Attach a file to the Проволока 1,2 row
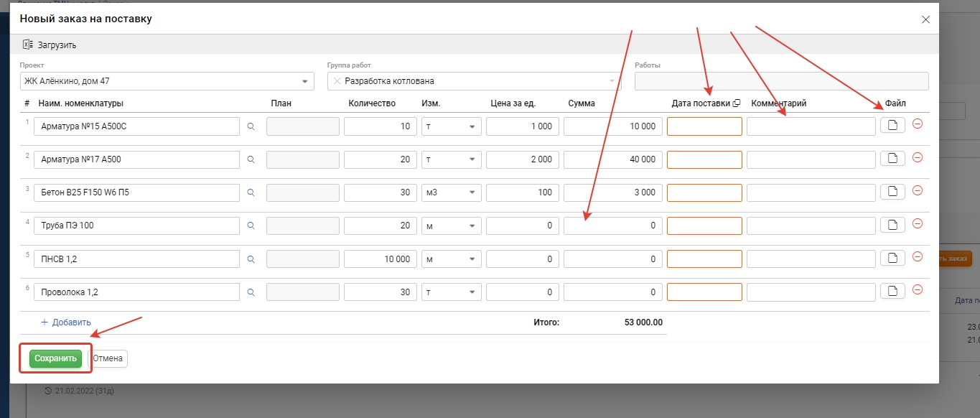The width and height of the screenshot is (980, 418). pos(892,291)
